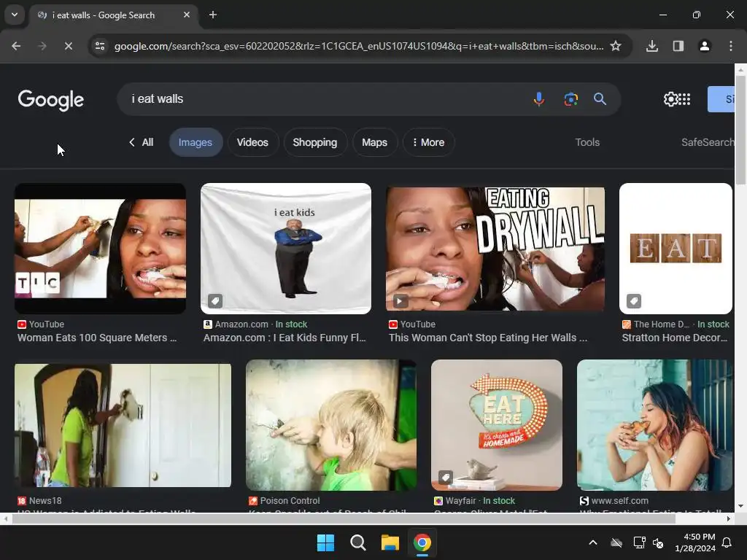Click the video play badge on Drywall image
The image size is (747, 560).
tap(400, 301)
